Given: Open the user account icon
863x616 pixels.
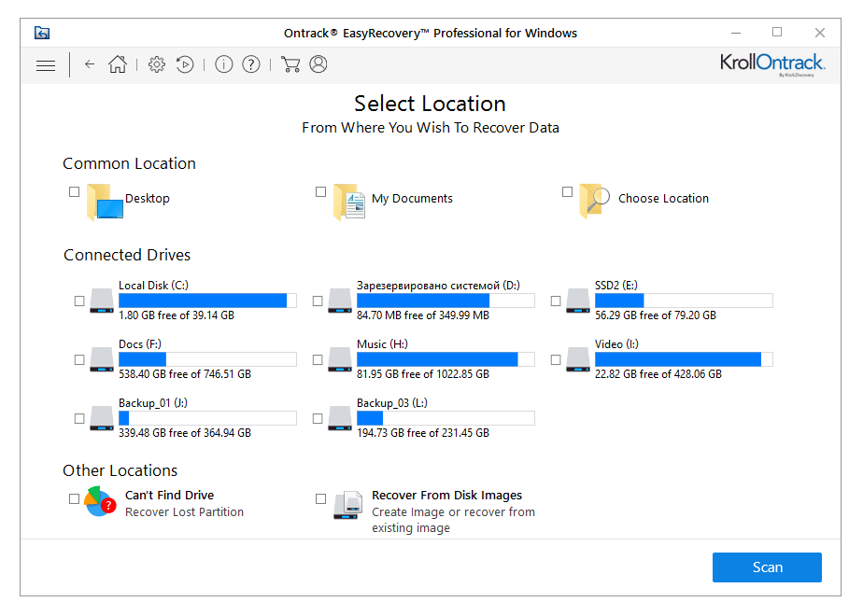Looking at the screenshot, I should [x=318, y=64].
